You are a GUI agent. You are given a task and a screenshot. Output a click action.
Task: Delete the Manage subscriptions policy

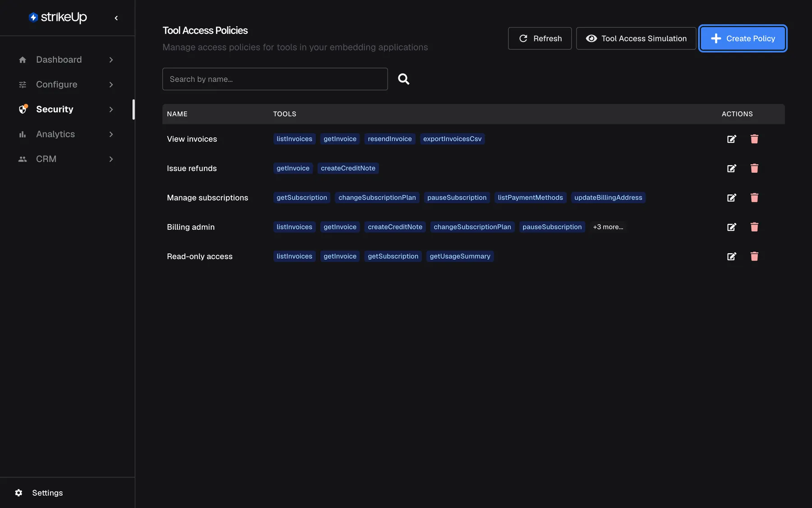point(754,198)
